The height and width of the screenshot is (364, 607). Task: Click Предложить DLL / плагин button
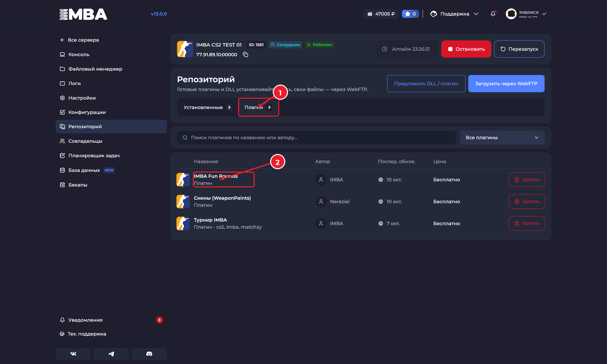point(426,84)
